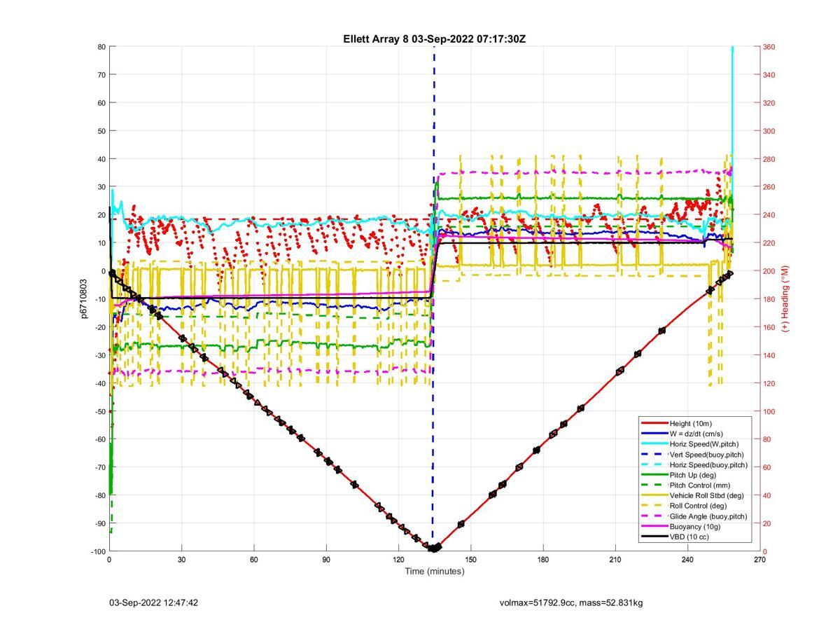
Task: Click the timestamp '03-Sep-2022 12:47:42'
Action: point(153,602)
